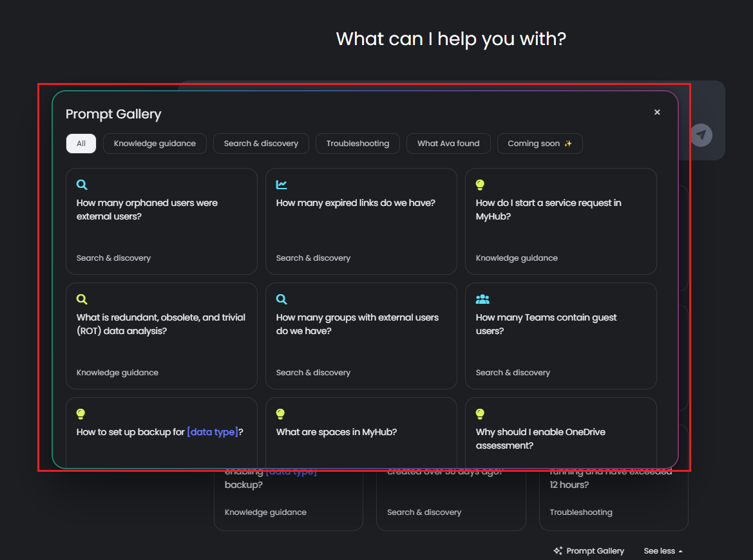The image size is (753, 560).
Task: Click magnifier icon on groups with external users card
Action: (281, 299)
